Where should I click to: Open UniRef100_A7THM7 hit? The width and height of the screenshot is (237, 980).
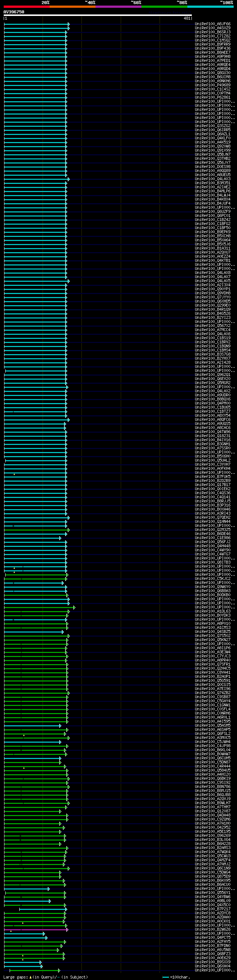[x=213, y=807]
